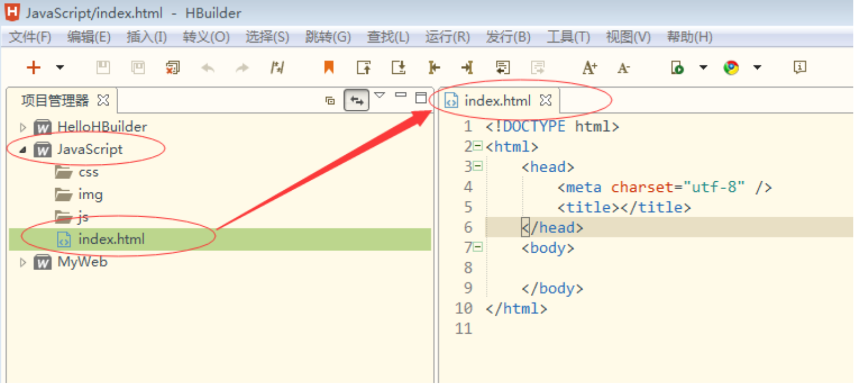The height and width of the screenshot is (385, 868).
Task: Click the red plus New button
Action: [34, 68]
